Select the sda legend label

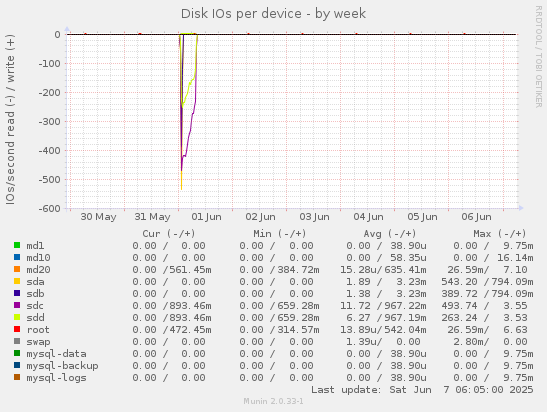pyautogui.click(x=35, y=282)
